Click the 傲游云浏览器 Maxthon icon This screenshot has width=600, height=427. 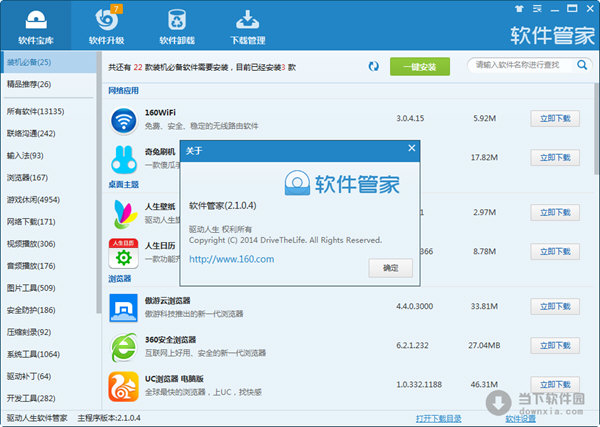click(x=123, y=308)
